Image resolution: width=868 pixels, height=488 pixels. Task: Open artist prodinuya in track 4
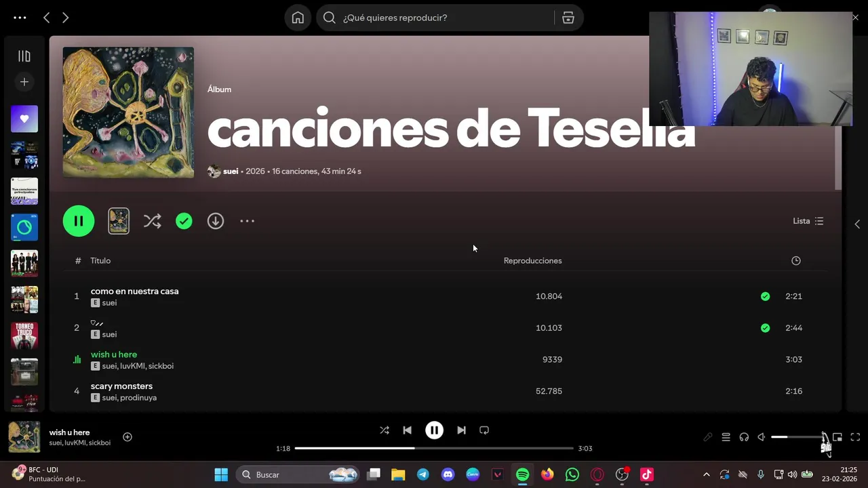pos(138,398)
